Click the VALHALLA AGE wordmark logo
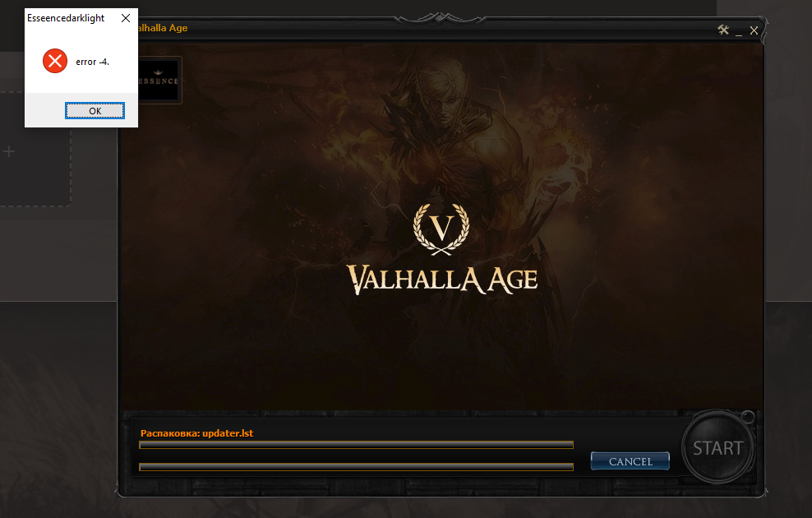Viewport: 812px width, 518px height. [443, 279]
